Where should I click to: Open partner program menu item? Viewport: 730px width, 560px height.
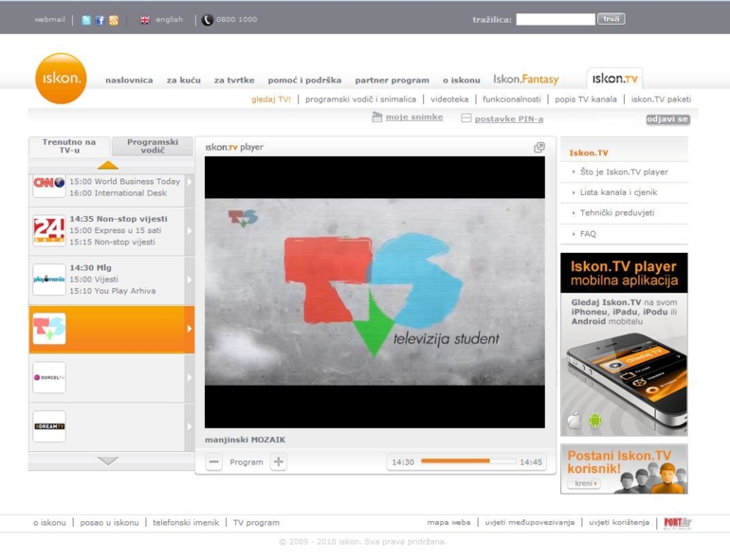[x=392, y=80]
